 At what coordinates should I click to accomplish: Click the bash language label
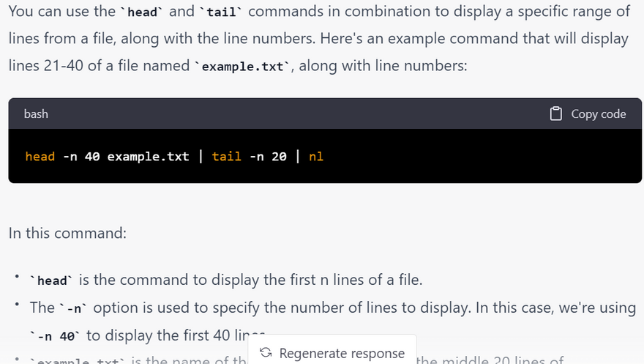[x=36, y=114]
